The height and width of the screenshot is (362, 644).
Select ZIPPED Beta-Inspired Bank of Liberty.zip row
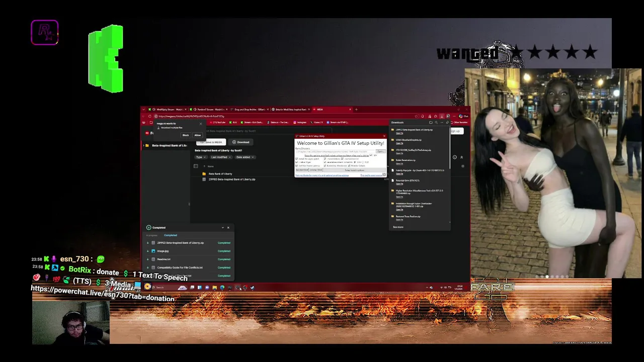pyautogui.click(x=231, y=179)
